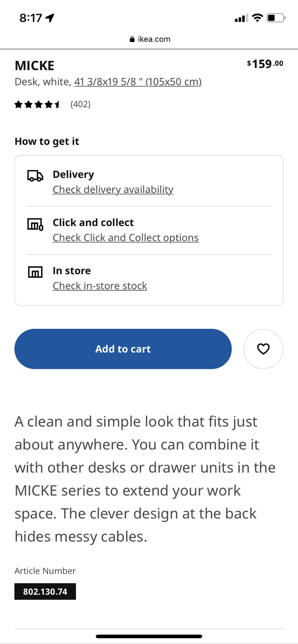The height and width of the screenshot is (644, 298).
Task: Open the 402 reviews count
Action: click(x=81, y=104)
